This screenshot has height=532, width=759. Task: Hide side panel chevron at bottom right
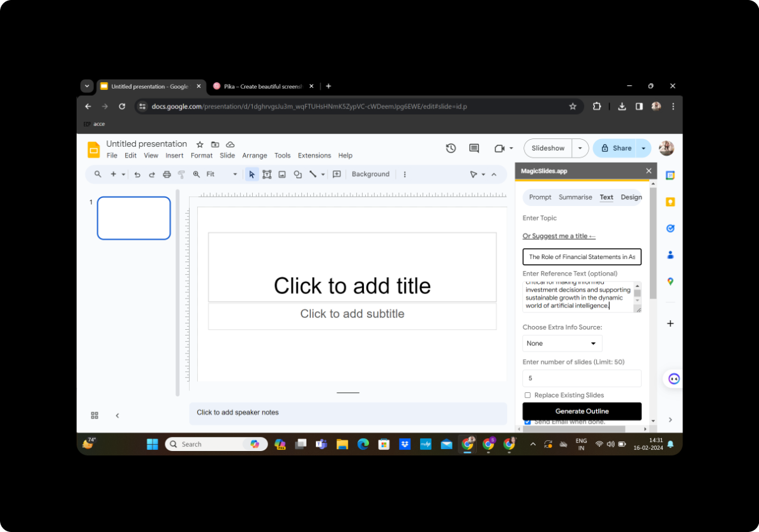point(670,420)
